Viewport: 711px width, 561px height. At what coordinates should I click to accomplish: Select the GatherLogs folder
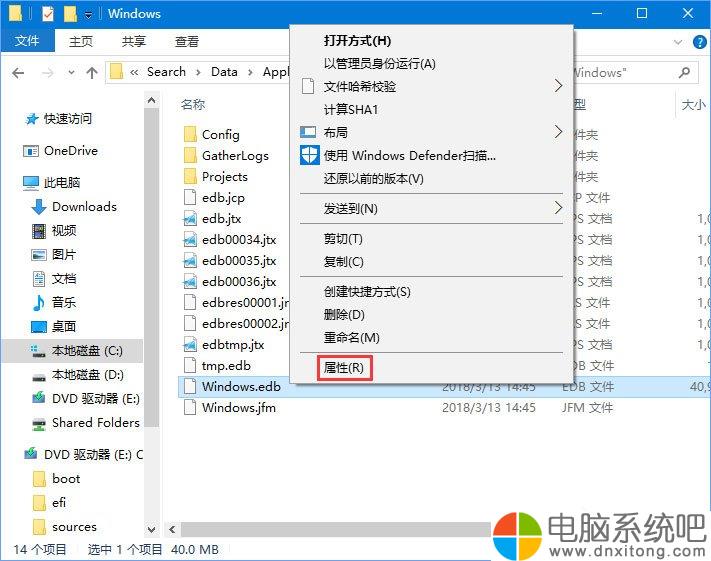click(x=226, y=156)
